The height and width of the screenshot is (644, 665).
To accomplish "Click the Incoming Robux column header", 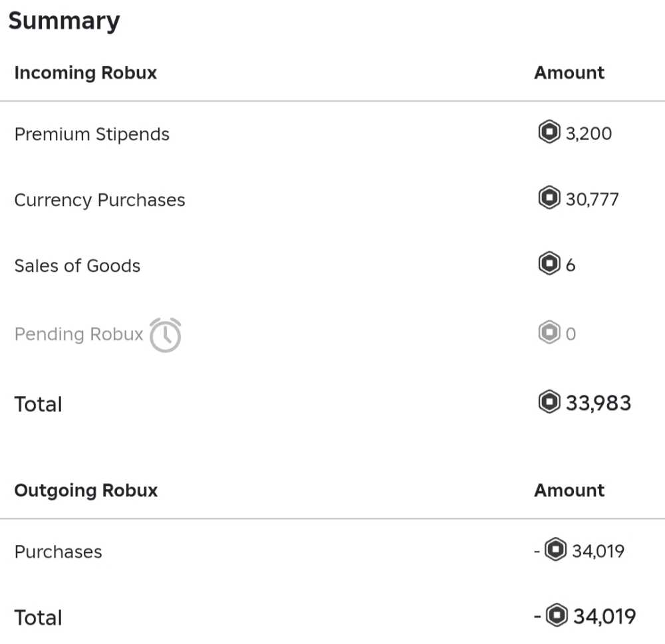I will point(85,72).
